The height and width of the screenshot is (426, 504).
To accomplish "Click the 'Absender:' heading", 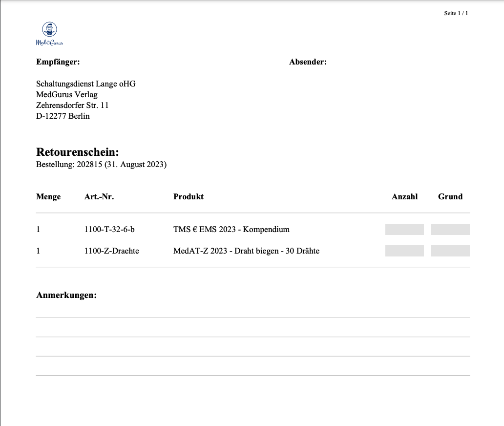I will [308, 62].
